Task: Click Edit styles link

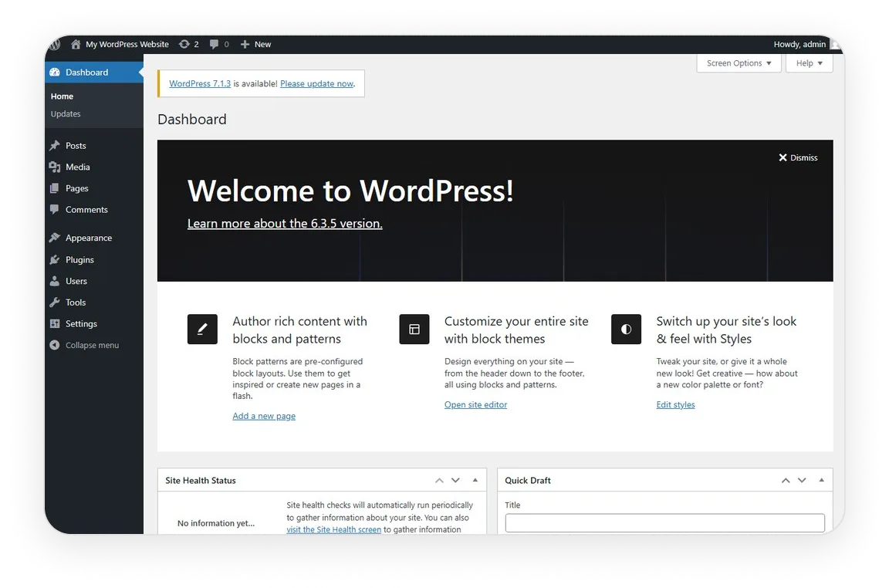Action: (676, 404)
